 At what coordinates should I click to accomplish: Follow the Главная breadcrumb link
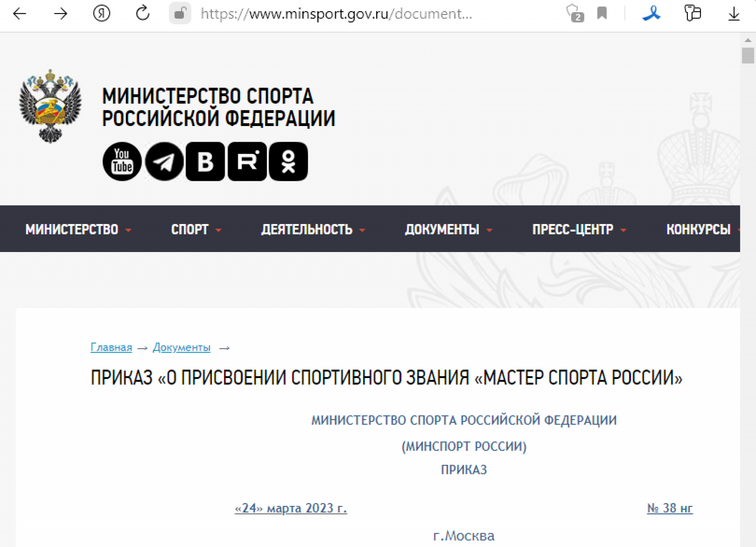tap(111, 347)
